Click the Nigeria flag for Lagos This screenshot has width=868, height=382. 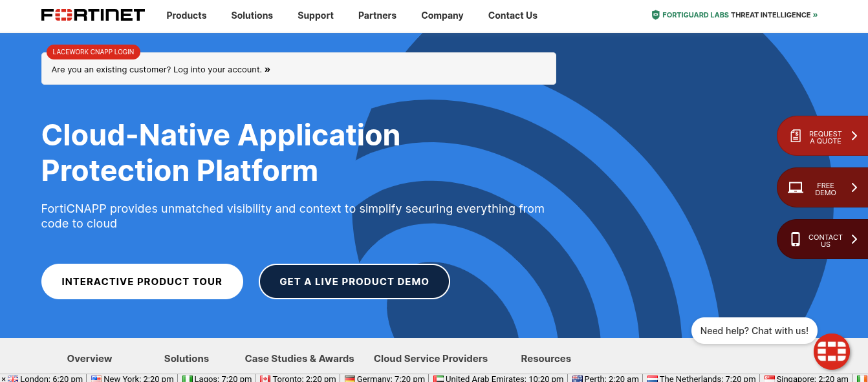click(188, 379)
